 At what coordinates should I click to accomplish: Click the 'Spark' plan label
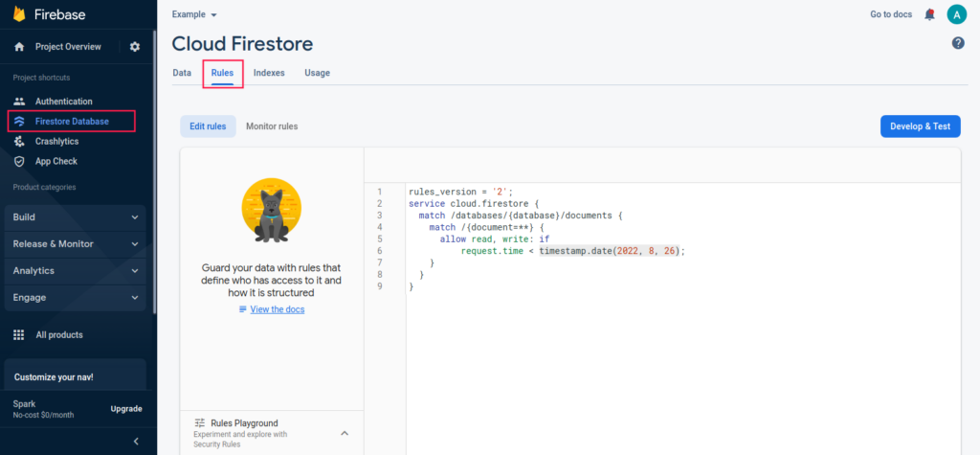(x=24, y=403)
